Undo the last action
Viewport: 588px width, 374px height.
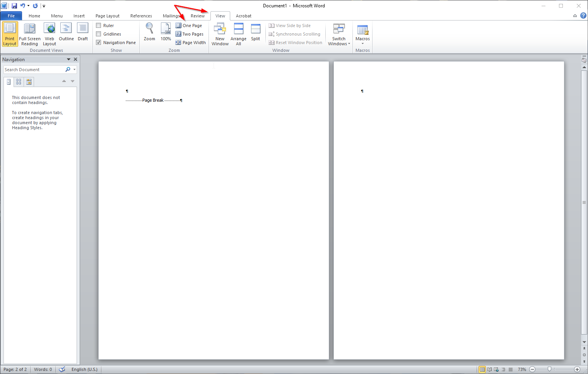22,6
